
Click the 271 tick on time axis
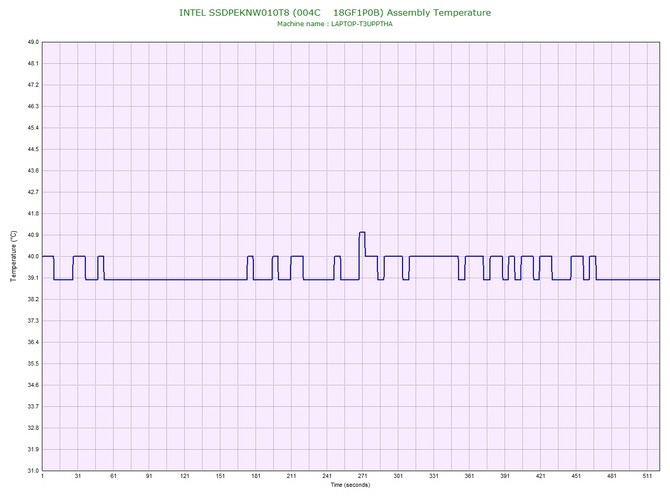pos(362,476)
